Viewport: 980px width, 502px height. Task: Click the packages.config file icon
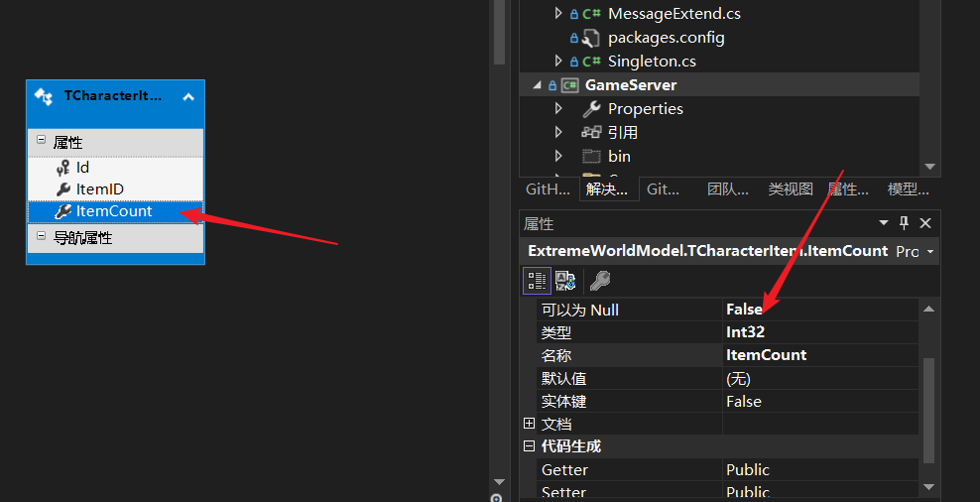tap(591, 38)
